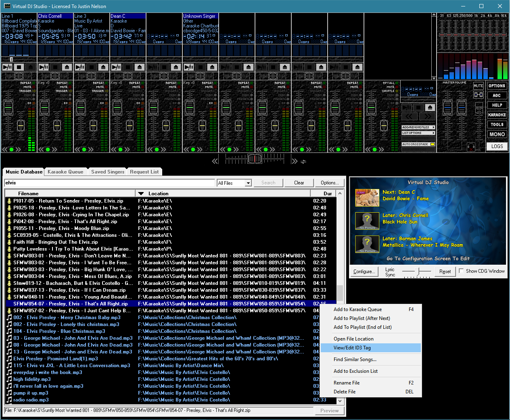Click the KARAOKE button
Viewport: 510px width, 420px height.
coord(497,115)
